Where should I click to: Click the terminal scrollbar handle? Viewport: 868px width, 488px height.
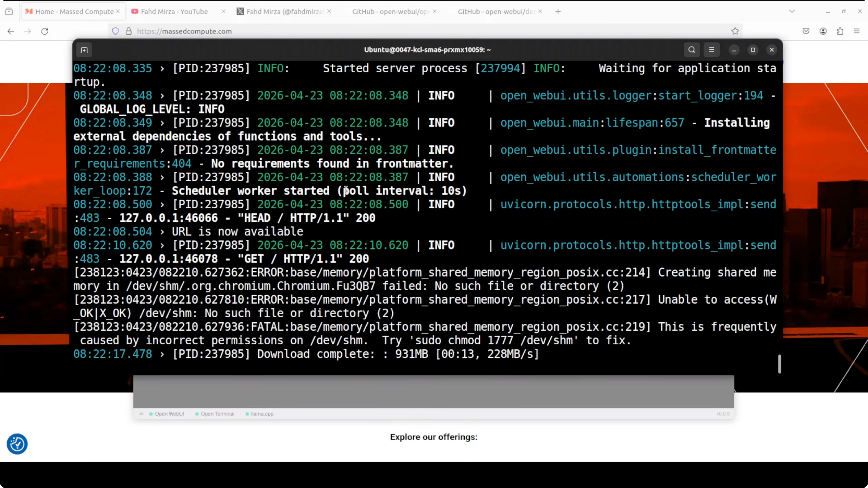(779, 364)
